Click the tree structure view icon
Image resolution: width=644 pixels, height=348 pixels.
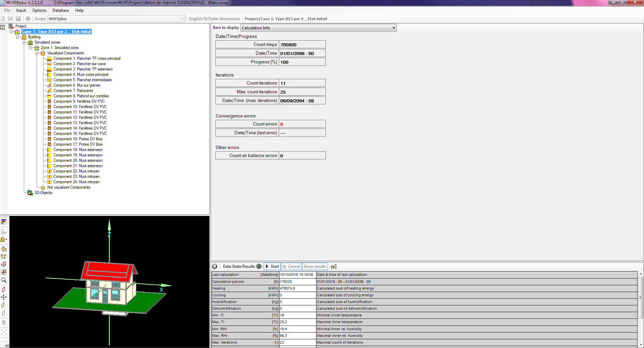[x=3, y=27]
